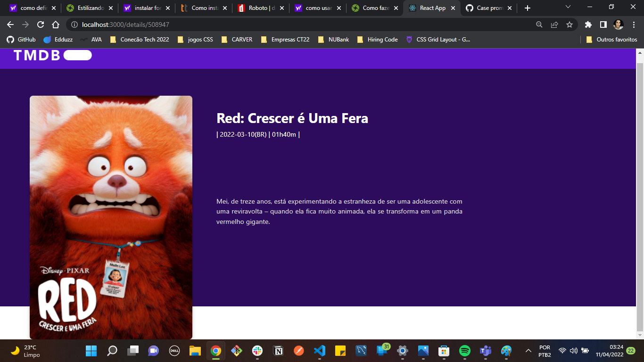This screenshot has height=362, width=644.
Task: Open a new browser tab
Action: (528, 8)
